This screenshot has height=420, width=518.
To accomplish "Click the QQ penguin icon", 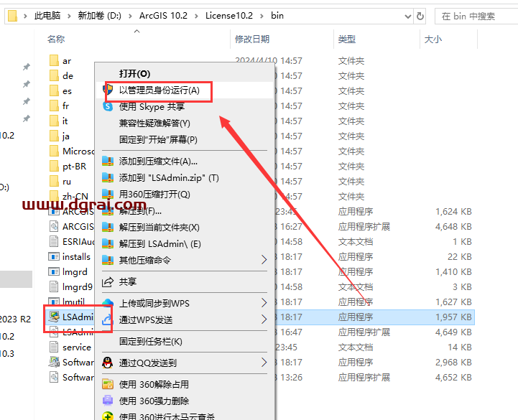I will click(x=107, y=363).
